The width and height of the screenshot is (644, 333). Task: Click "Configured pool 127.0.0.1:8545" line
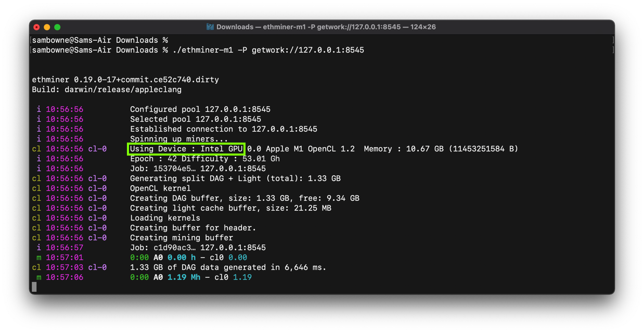click(x=200, y=109)
